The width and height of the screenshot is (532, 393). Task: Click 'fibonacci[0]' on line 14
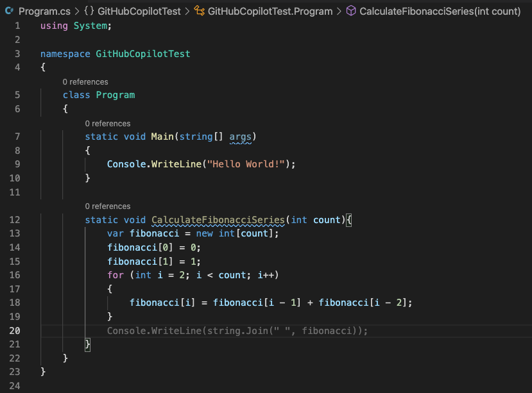point(140,247)
